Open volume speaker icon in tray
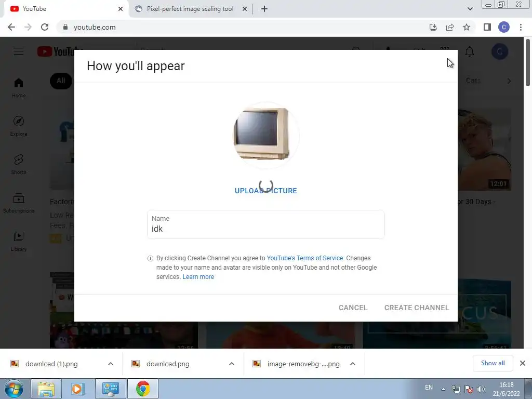The width and height of the screenshot is (532, 399). [481, 389]
